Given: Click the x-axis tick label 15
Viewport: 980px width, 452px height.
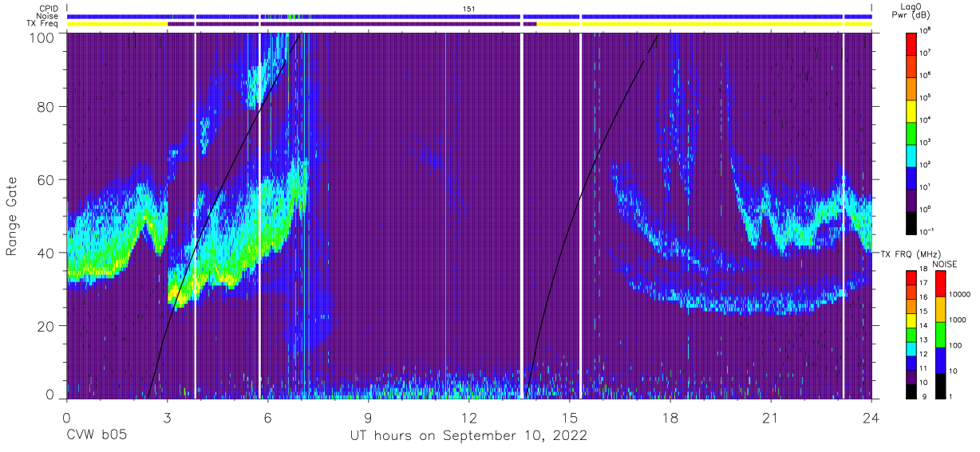Looking at the screenshot, I should pos(570,418).
